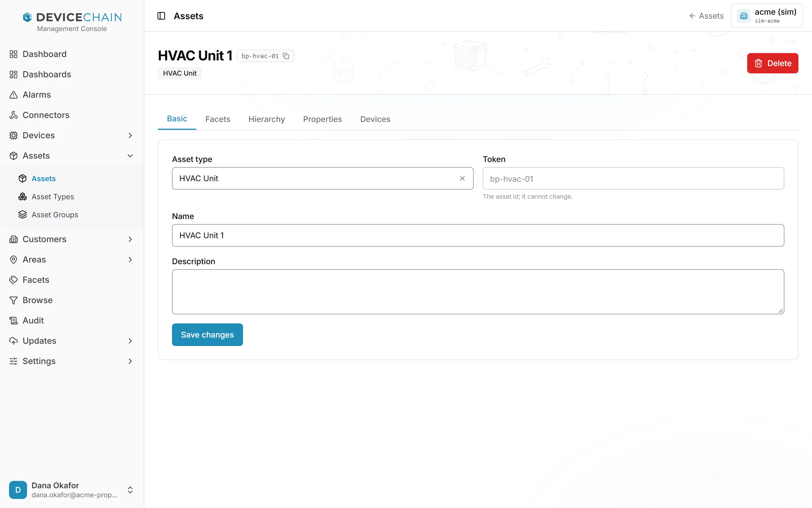
Task: Open Asset Types
Action: (53, 196)
